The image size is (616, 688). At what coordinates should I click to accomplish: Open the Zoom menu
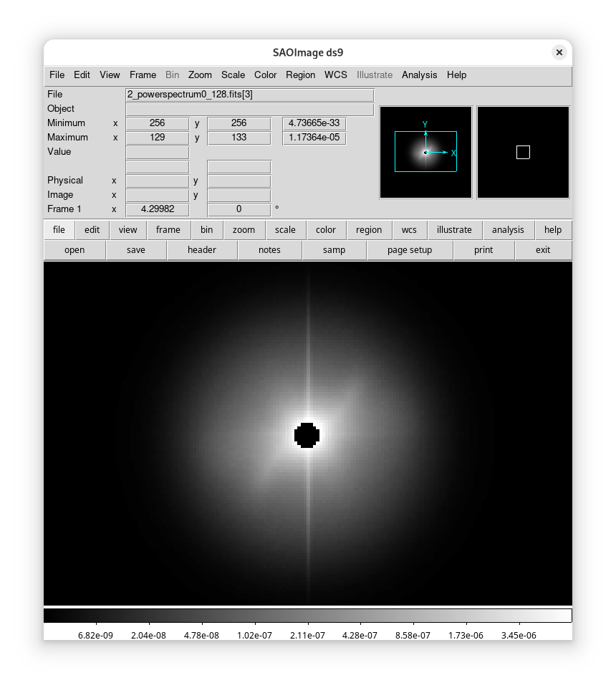tap(200, 75)
